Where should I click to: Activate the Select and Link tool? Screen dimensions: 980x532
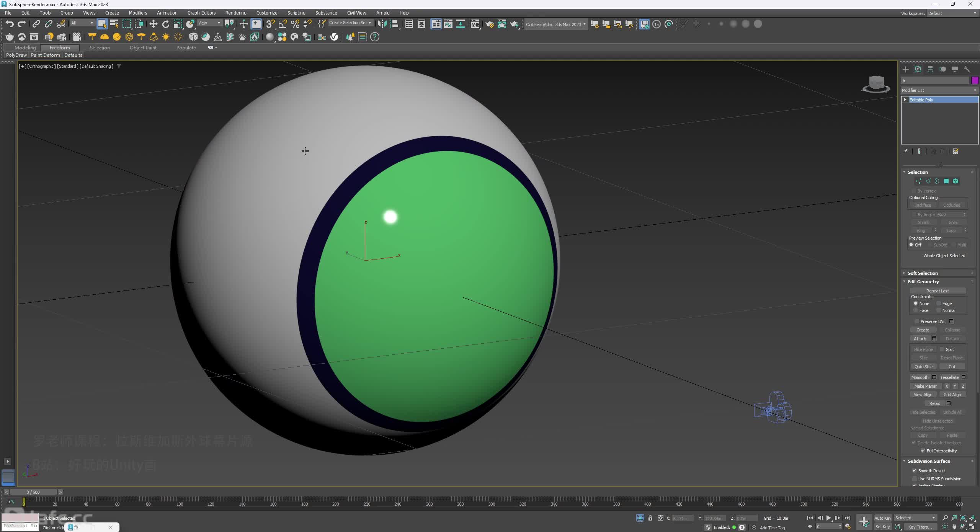coord(36,24)
